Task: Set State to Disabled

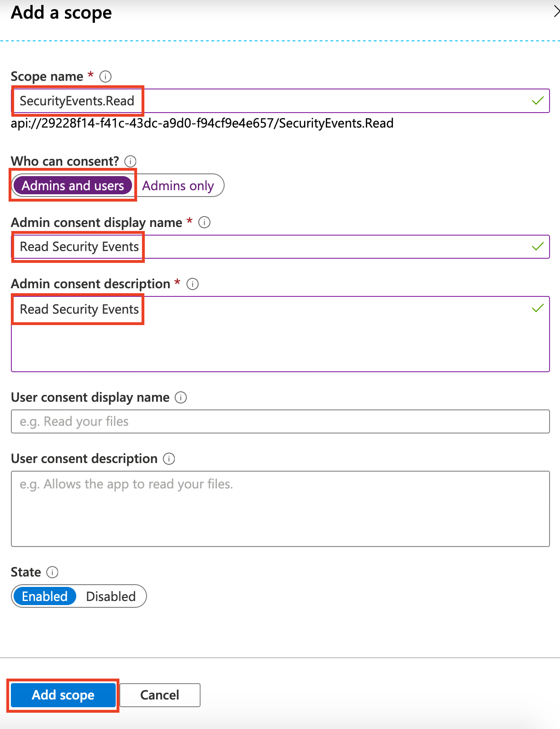Action: pyautogui.click(x=111, y=596)
